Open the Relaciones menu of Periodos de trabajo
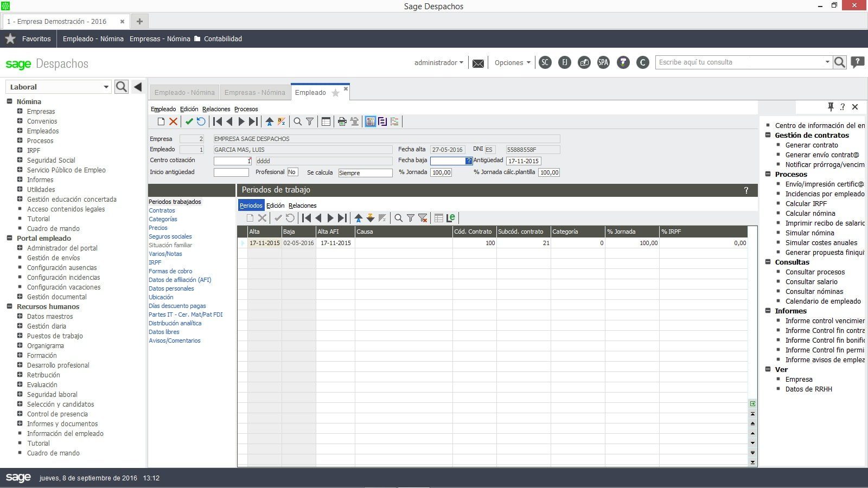 click(303, 206)
